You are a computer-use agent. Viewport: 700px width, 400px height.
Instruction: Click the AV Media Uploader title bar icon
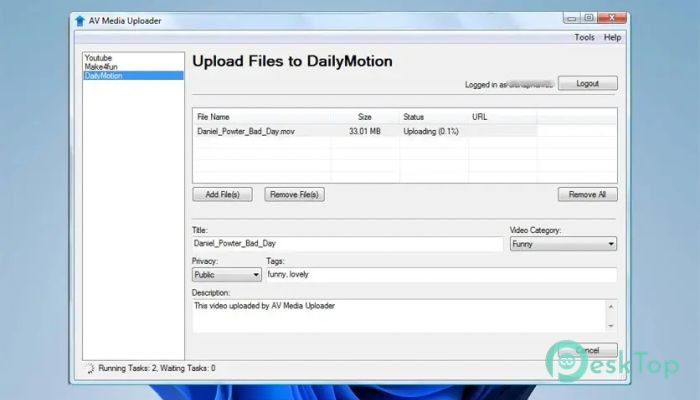80,21
